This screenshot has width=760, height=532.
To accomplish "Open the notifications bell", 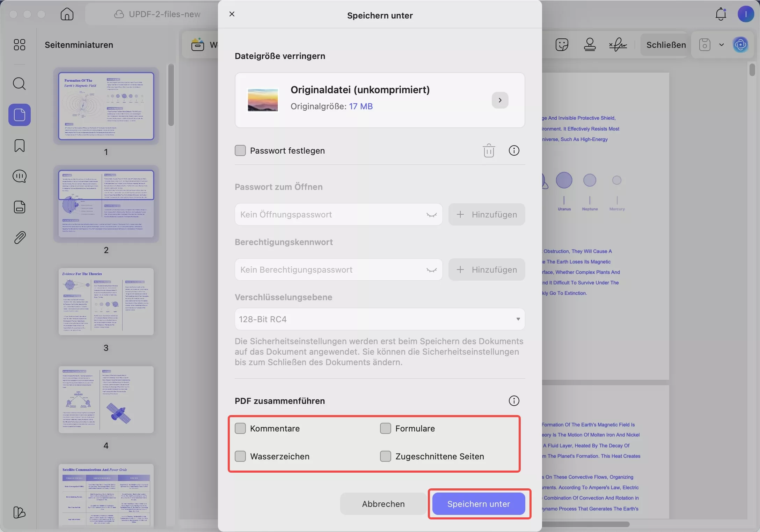I will (721, 14).
